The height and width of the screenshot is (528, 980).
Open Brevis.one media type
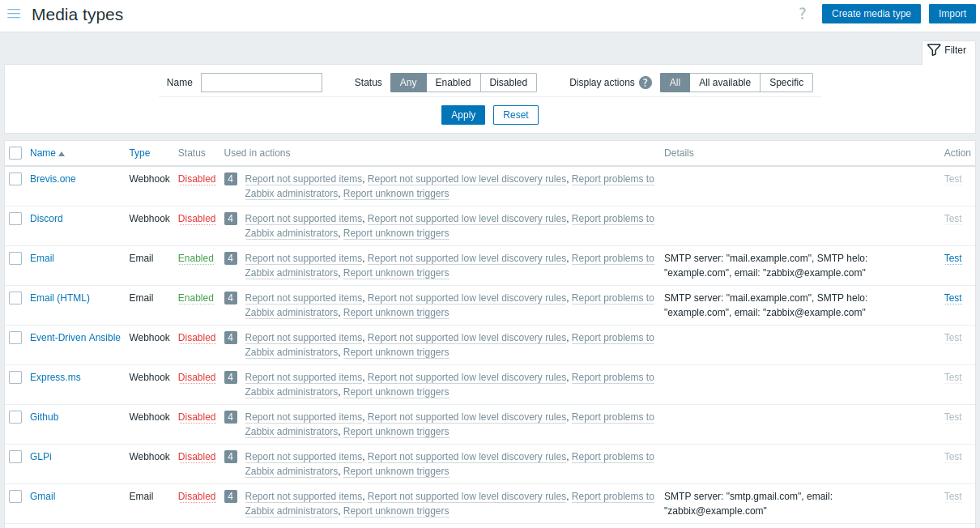tap(53, 179)
